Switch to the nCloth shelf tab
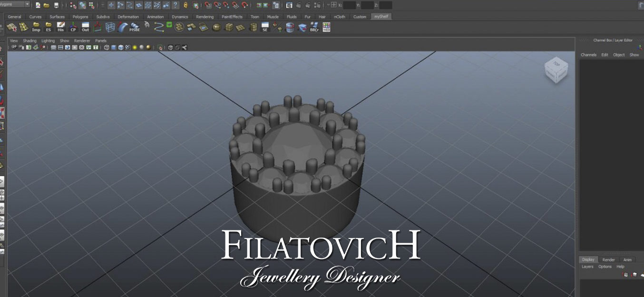The width and height of the screenshot is (644, 297). 340,17
